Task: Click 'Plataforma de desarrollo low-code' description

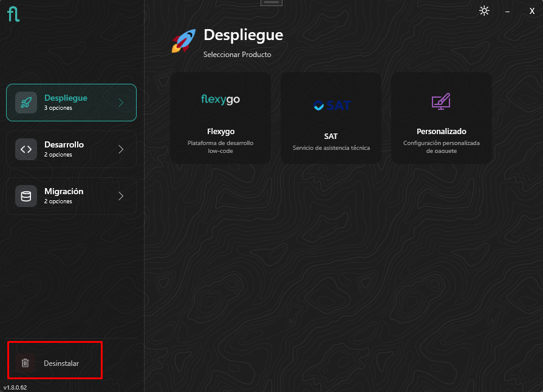Action: (x=220, y=147)
